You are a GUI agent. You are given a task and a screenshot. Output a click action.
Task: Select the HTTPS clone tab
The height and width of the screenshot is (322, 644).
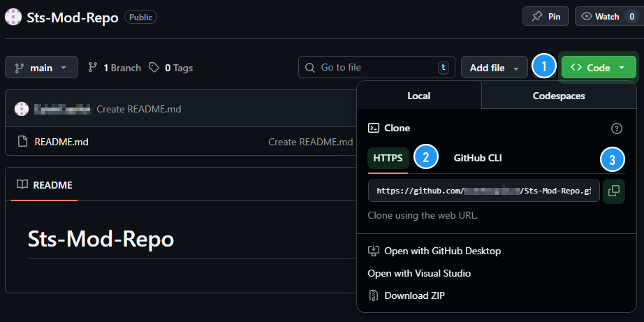coord(388,158)
